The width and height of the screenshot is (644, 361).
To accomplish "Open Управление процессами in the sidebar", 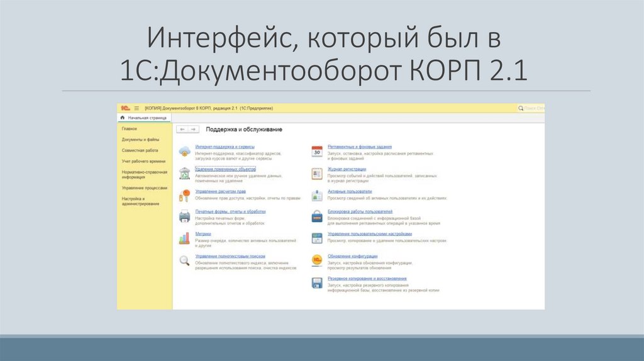I will pyautogui.click(x=145, y=187).
